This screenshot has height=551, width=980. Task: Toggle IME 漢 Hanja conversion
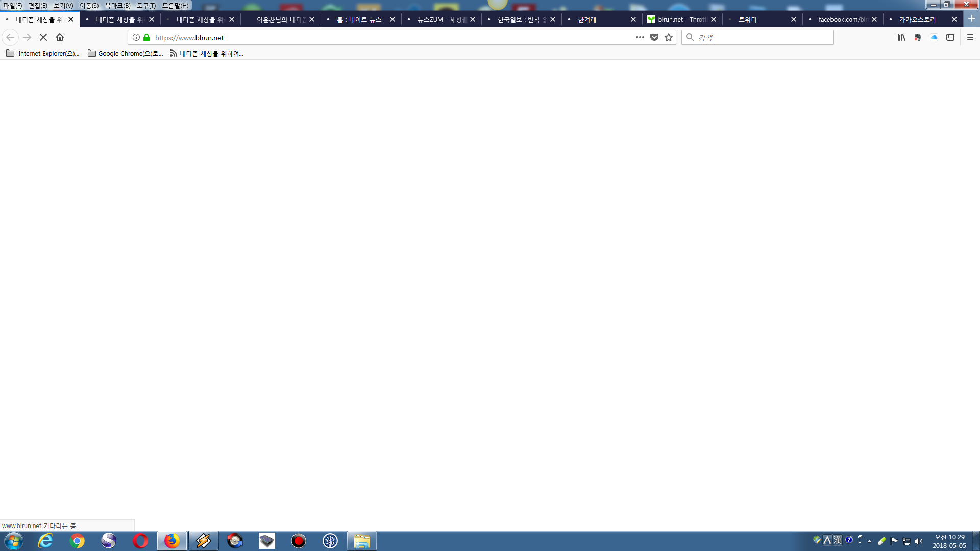[x=838, y=540]
